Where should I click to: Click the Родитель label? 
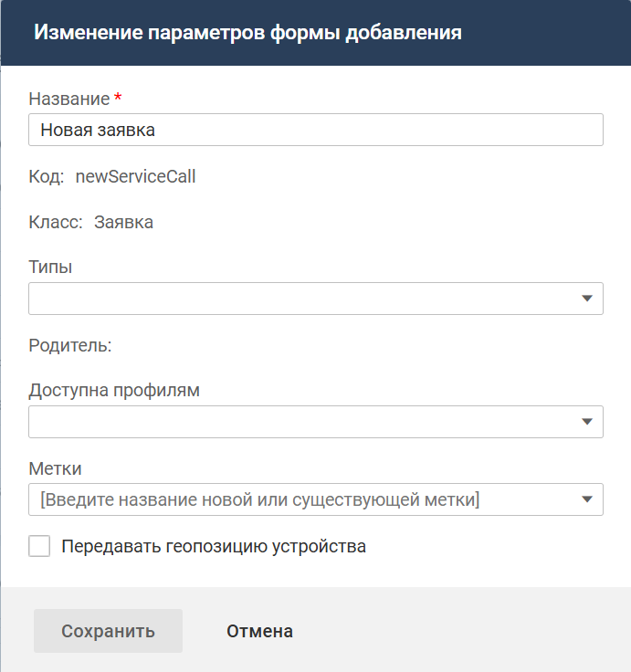tap(69, 345)
